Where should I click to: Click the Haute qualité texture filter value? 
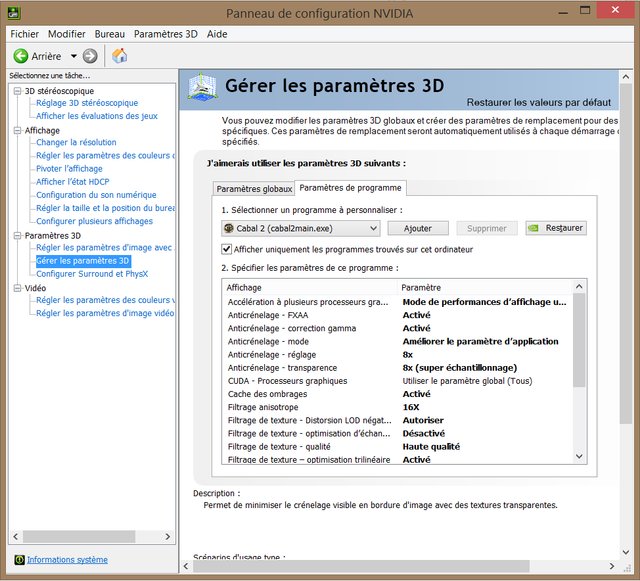(431, 446)
